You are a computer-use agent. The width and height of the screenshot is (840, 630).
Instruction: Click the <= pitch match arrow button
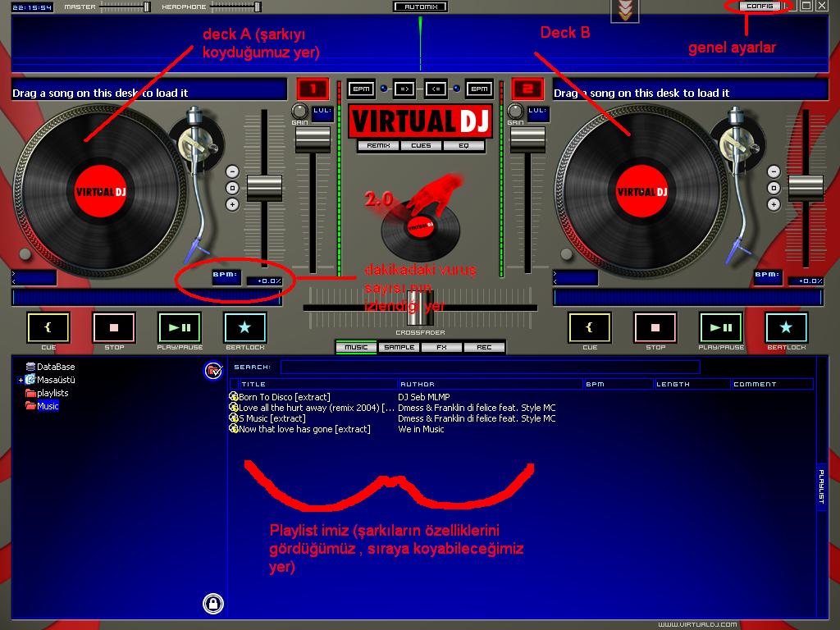point(436,89)
